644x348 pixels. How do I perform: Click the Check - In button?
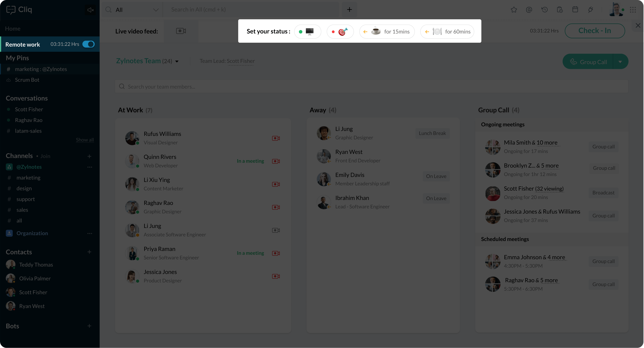(595, 31)
